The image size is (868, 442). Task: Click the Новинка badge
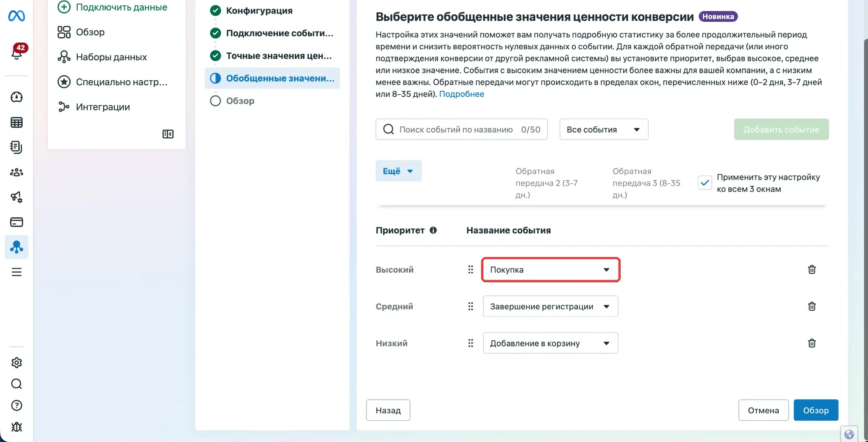(x=718, y=17)
